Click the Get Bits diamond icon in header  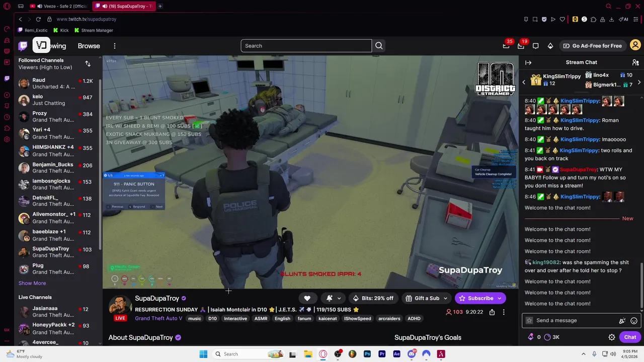click(x=550, y=46)
